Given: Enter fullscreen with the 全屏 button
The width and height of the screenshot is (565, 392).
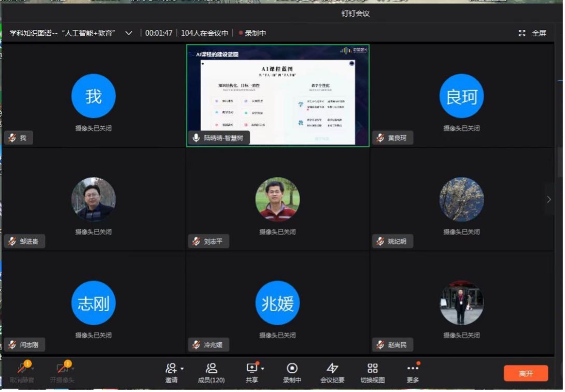Looking at the screenshot, I should [x=533, y=33].
